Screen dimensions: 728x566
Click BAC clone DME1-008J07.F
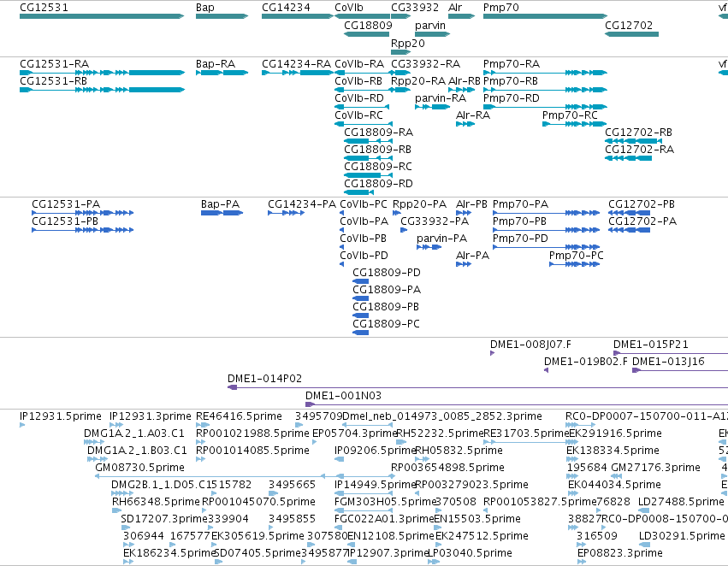493,353
